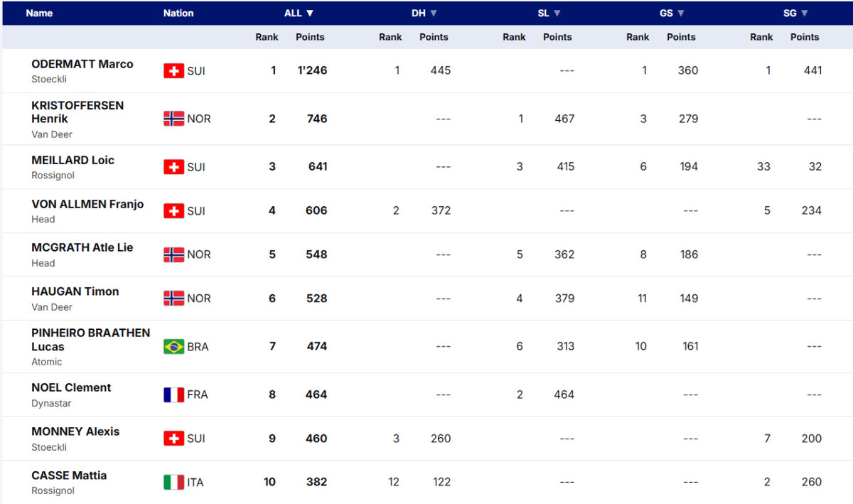Sort by SG super-G column
Viewport: 853px width, 504px height.
[x=795, y=13]
